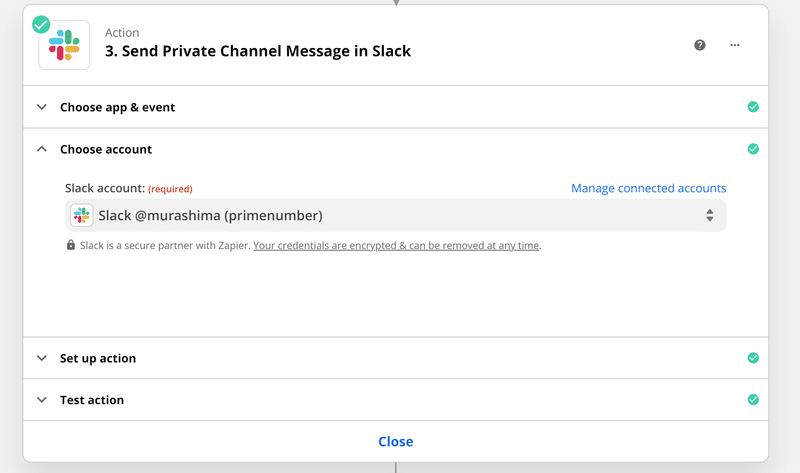
Task: Click the green check next to Choose account
Action: click(753, 149)
